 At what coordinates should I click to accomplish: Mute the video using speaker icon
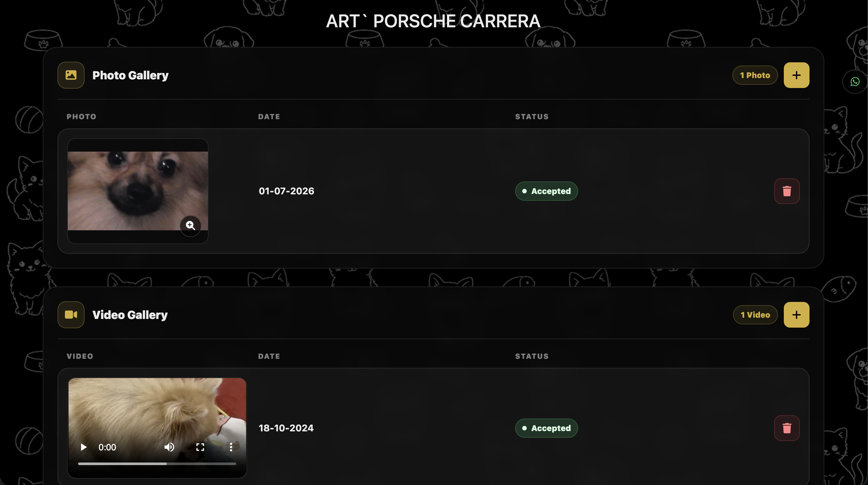point(169,447)
